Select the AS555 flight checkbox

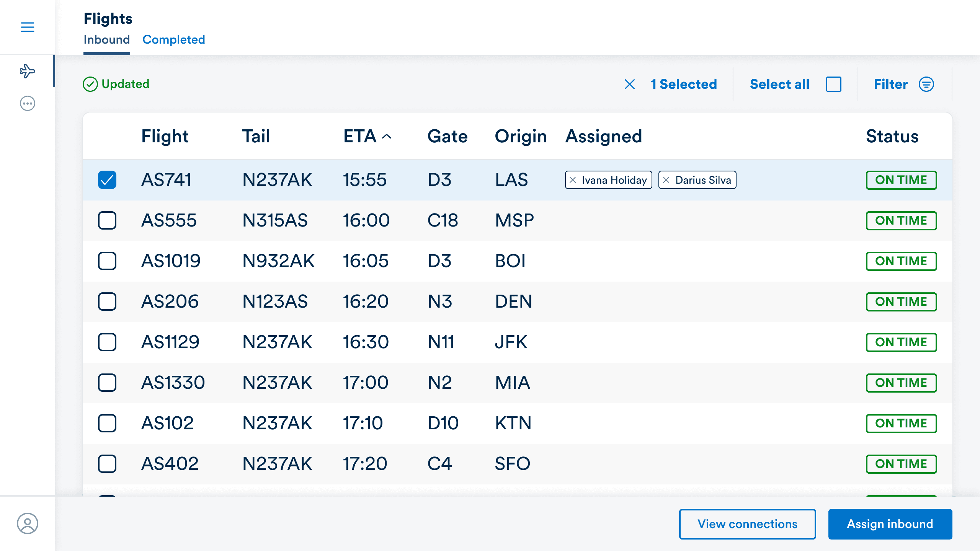tap(107, 220)
